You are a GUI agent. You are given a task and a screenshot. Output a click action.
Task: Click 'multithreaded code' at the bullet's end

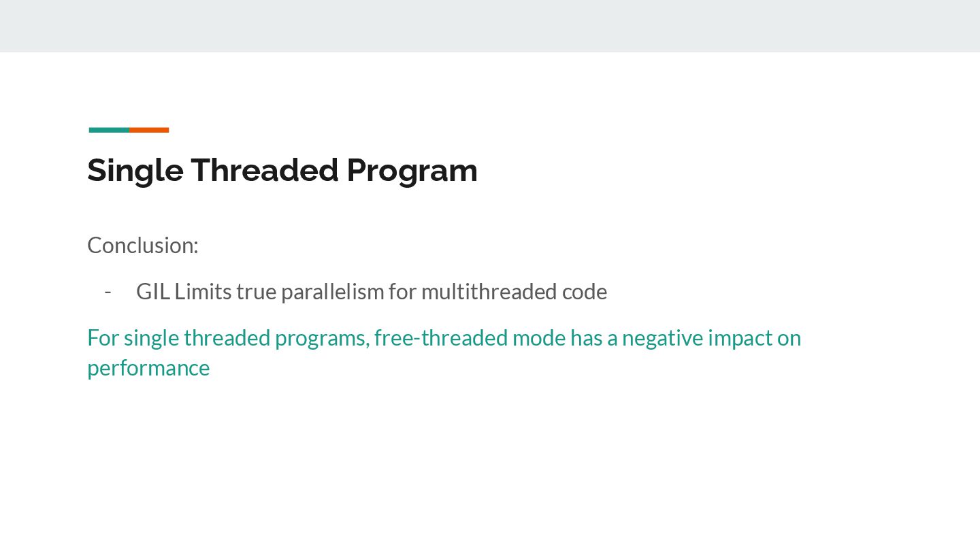514,291
